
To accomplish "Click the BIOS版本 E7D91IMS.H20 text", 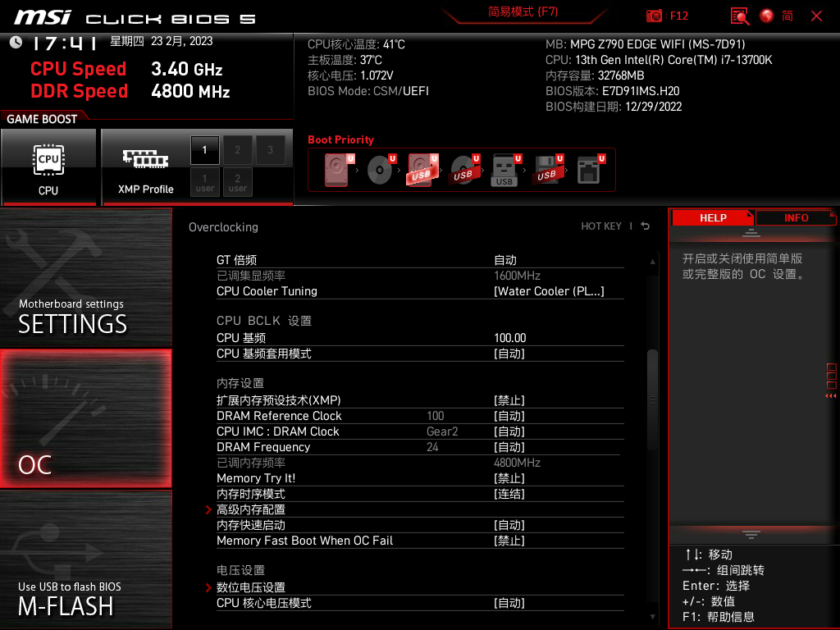I will pos(612,91).
